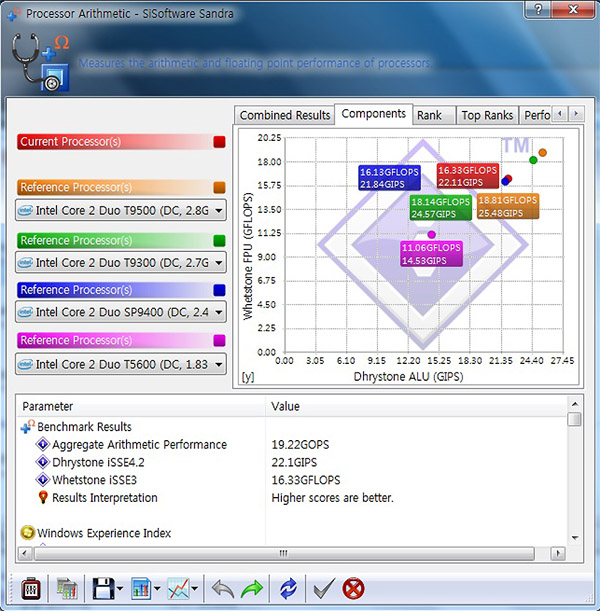Click the bar chart view icon
Image resolution: width=600 pixels, height=611 pixels.
point(141,589)
